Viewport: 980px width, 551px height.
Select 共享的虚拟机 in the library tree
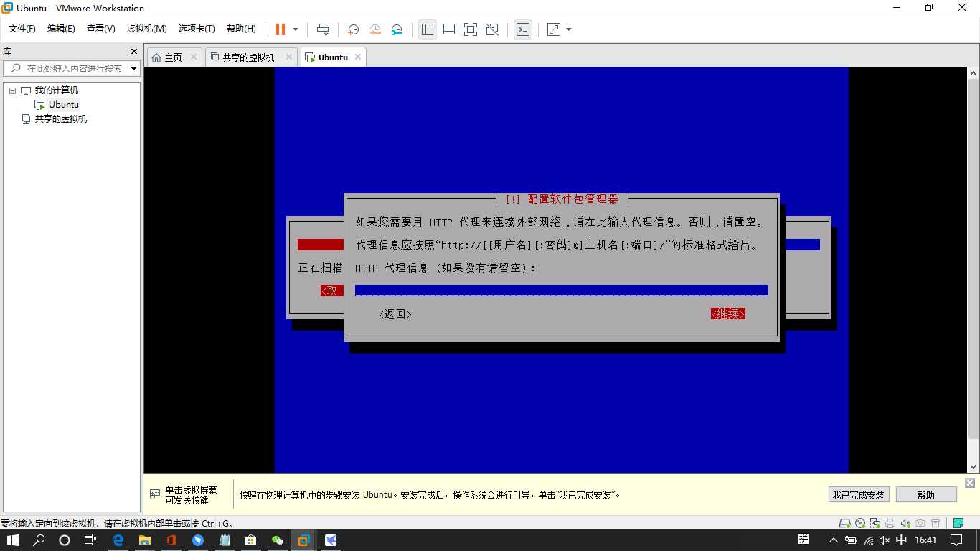pyautogui.click(x=60, y=119)
